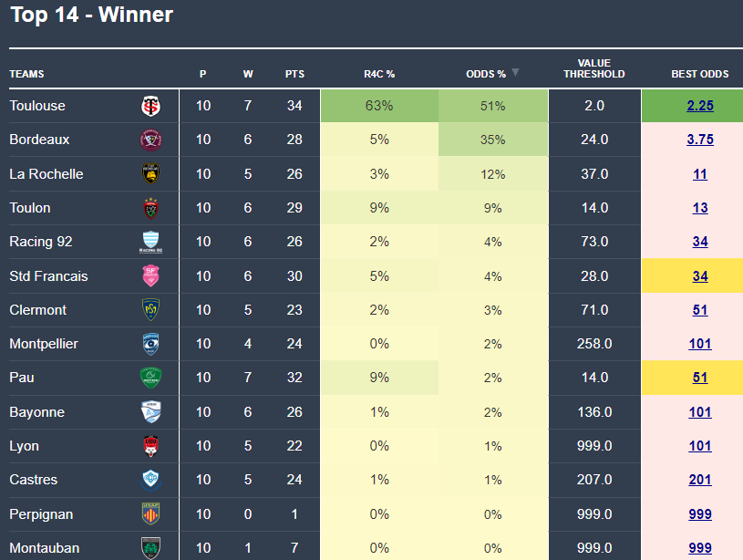The height and width of the screenshot is (560, 743).
Task: Click the Toulon team badge
Action: [x=150, y=208]
